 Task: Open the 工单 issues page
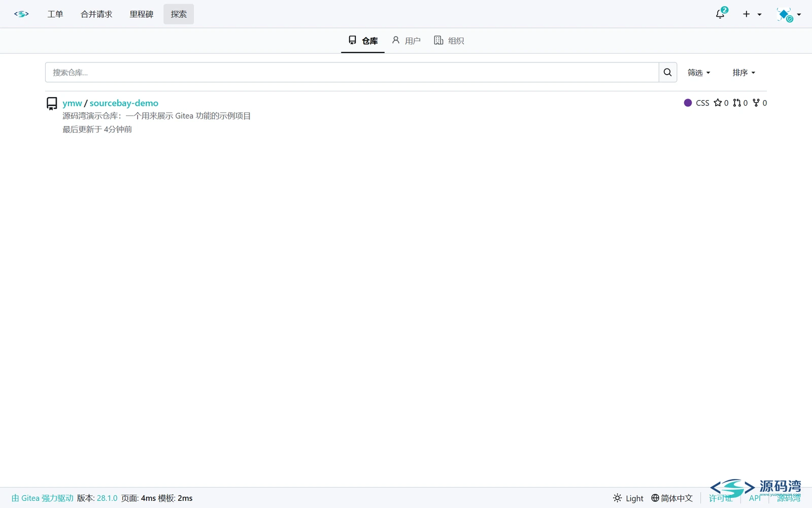point(55,14)
